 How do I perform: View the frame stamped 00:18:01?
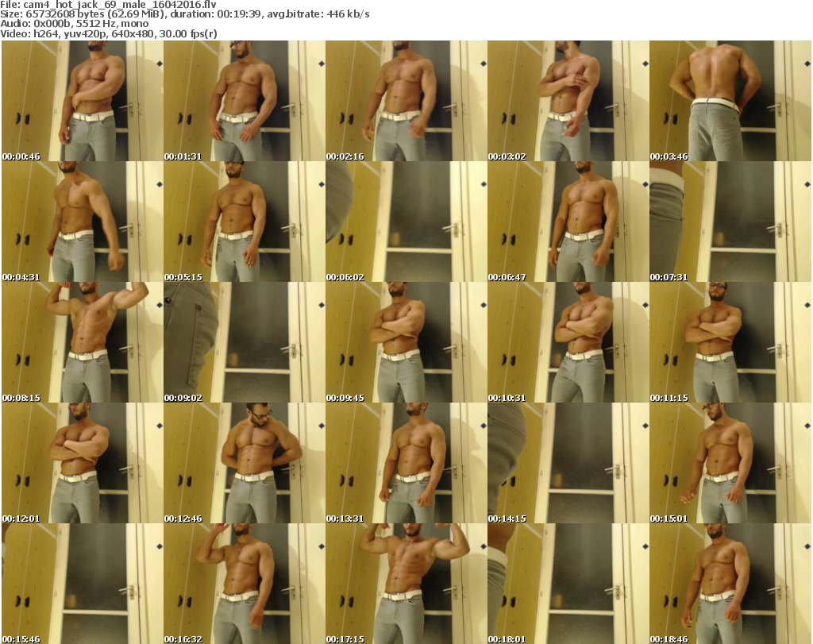(x=568, y=584)
